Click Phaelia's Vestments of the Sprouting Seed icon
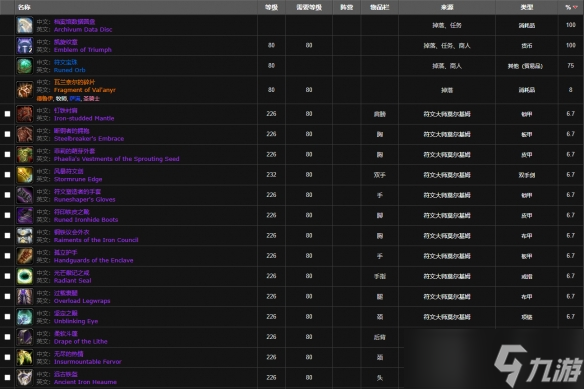The height and width of the screenshot is (389, 584). 25,155
